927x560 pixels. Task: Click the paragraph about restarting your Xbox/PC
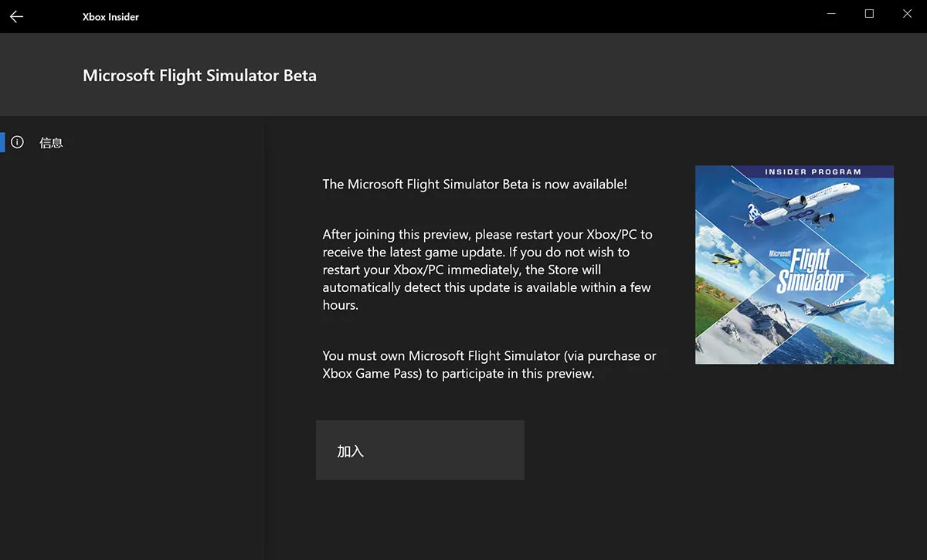(x=487, y=270)
